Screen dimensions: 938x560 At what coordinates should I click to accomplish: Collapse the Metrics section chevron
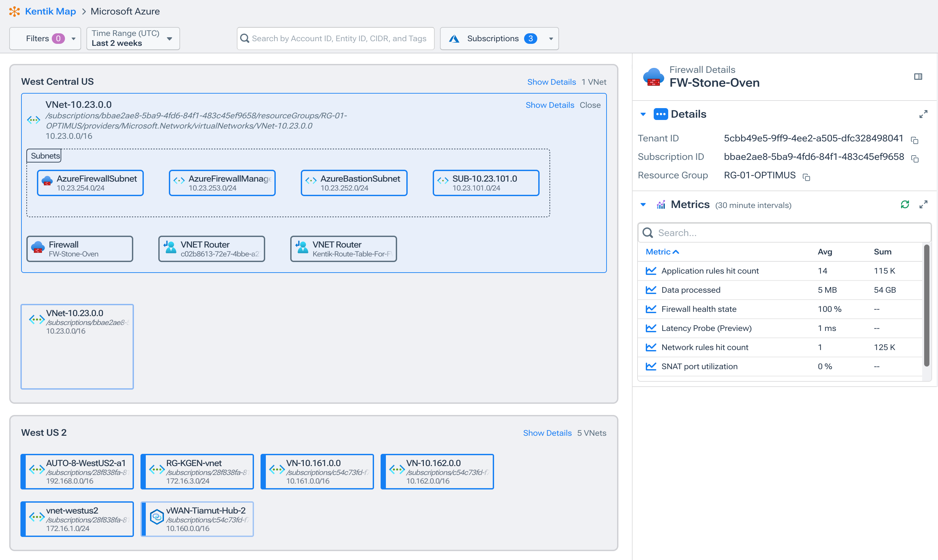click(x=643, y=205)
